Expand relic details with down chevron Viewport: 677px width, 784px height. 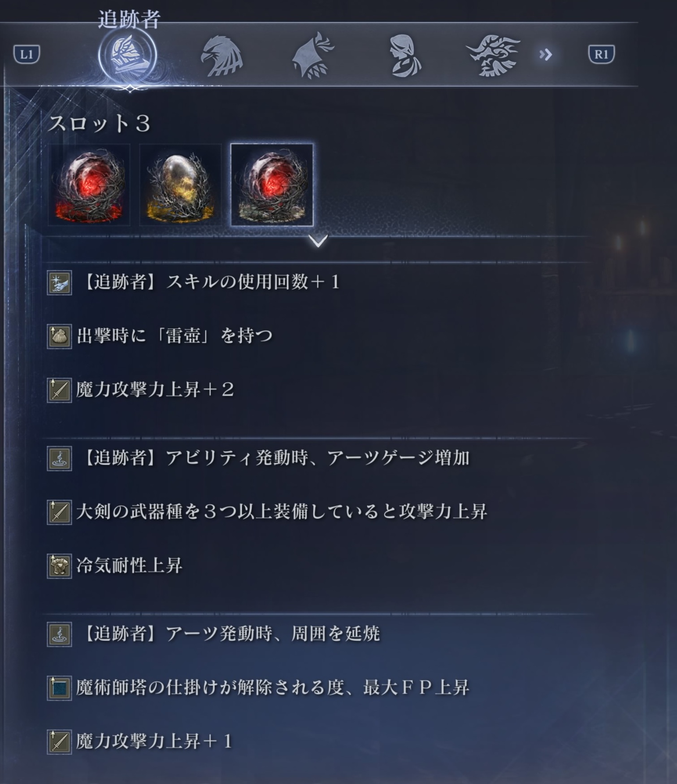tap(318, 241)
